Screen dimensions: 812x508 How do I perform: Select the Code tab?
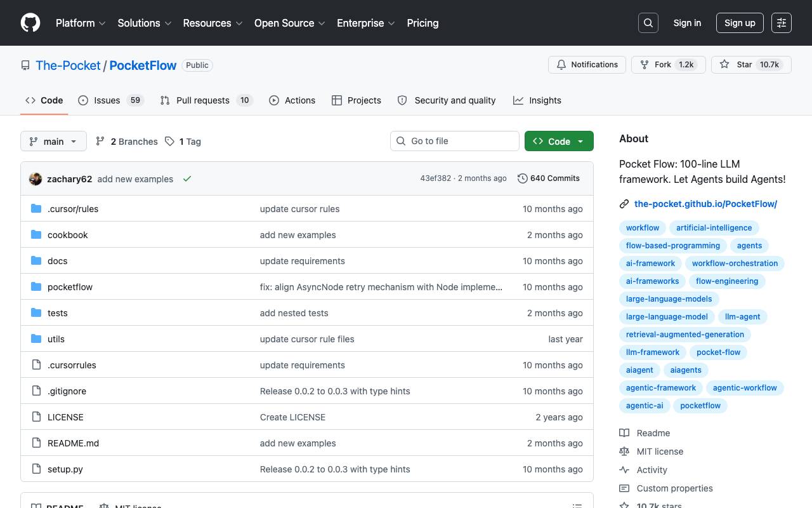pyautogui.click(x=44, y=100)
